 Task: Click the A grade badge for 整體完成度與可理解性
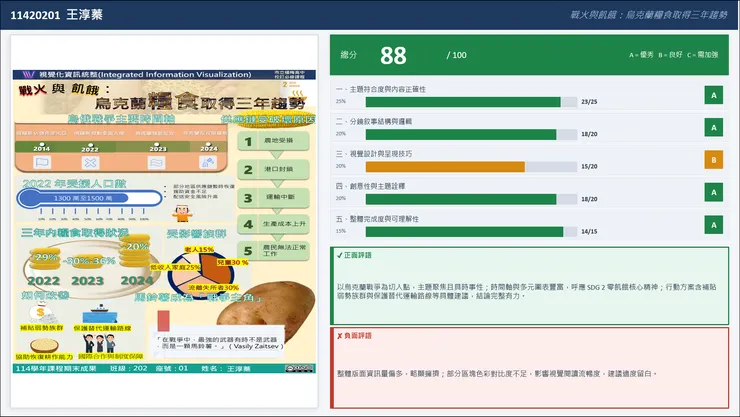pyautogui.click(x=714, y=225)
